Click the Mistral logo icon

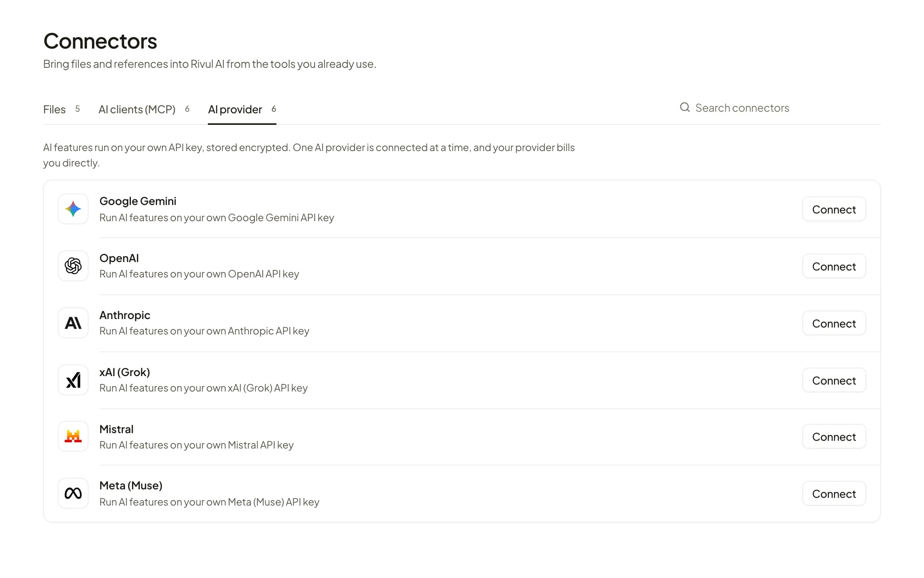(73, 436)
